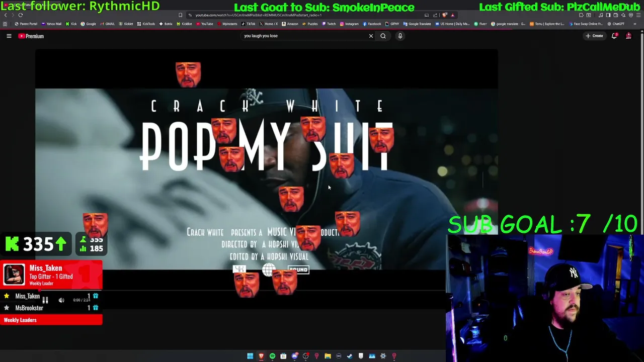644x362 pixels.
Task: Open the YouTube Create button
Action: coord(594,36)
